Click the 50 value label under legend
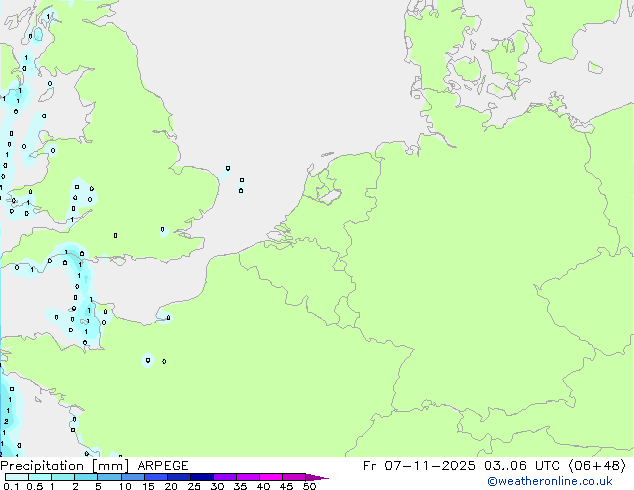Screen dimensions: 634x490 309,487
